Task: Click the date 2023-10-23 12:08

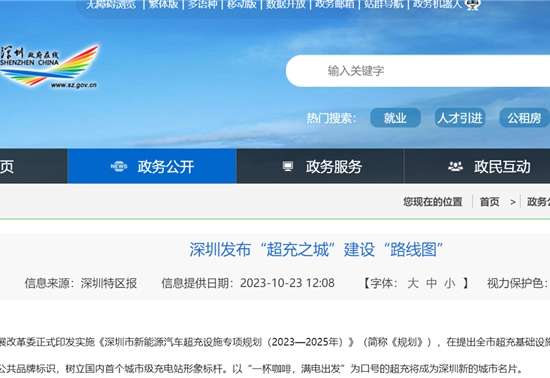Action: pyautogui.click(x=287, y=283)
